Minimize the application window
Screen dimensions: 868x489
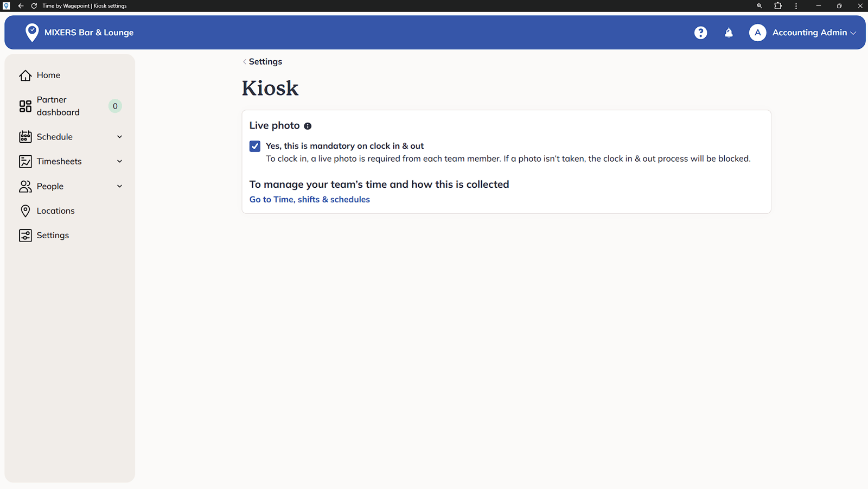tap(818, 6)
